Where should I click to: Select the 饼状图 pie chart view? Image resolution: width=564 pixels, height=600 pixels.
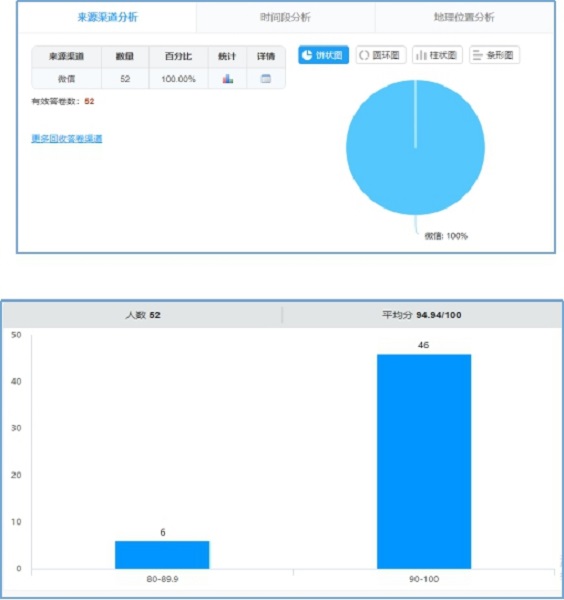click(x=323, y=55)
